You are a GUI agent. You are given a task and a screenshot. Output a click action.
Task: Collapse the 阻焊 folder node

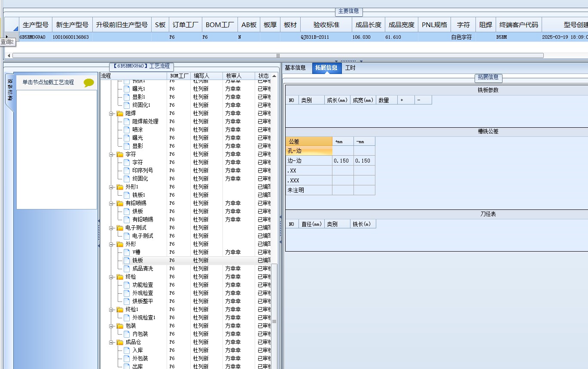click(x=111, y=114)
